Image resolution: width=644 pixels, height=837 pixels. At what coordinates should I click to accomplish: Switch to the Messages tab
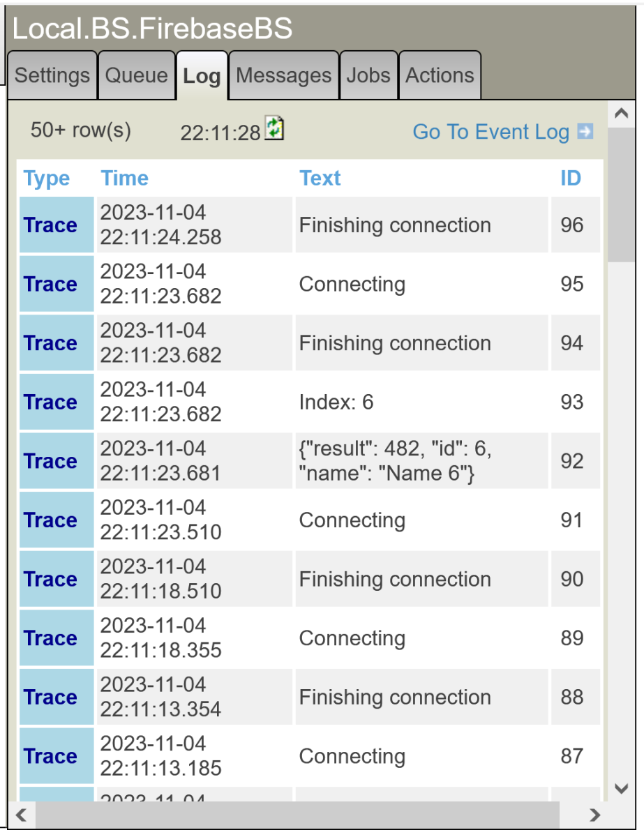click(284, 75)
